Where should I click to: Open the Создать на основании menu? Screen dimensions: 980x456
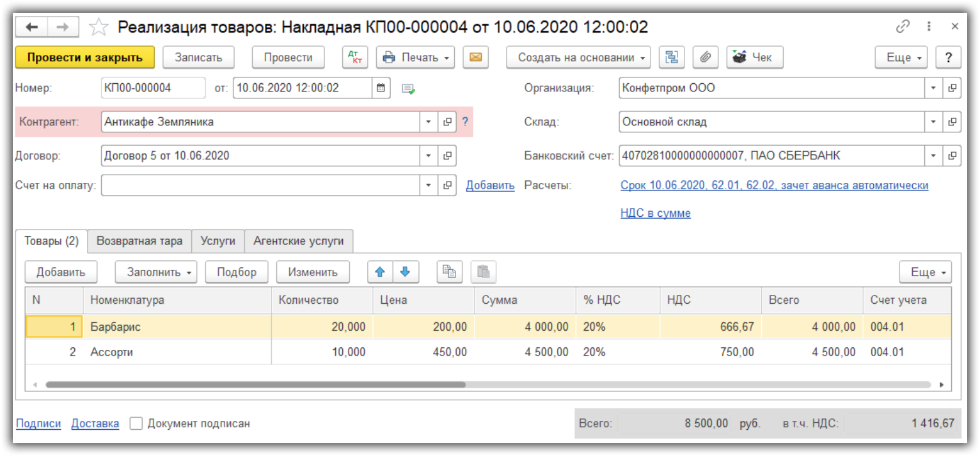coord(578,58)
